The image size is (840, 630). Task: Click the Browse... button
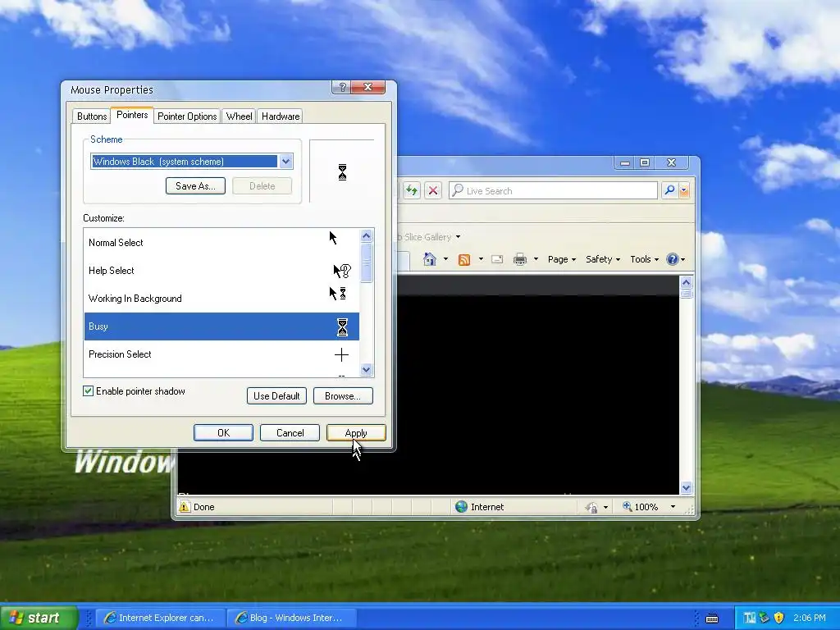tap(343, 396)
